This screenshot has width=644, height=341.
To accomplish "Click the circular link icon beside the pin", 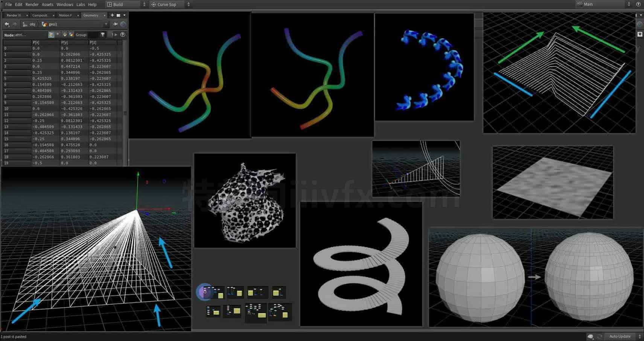I will coord(123,24).
